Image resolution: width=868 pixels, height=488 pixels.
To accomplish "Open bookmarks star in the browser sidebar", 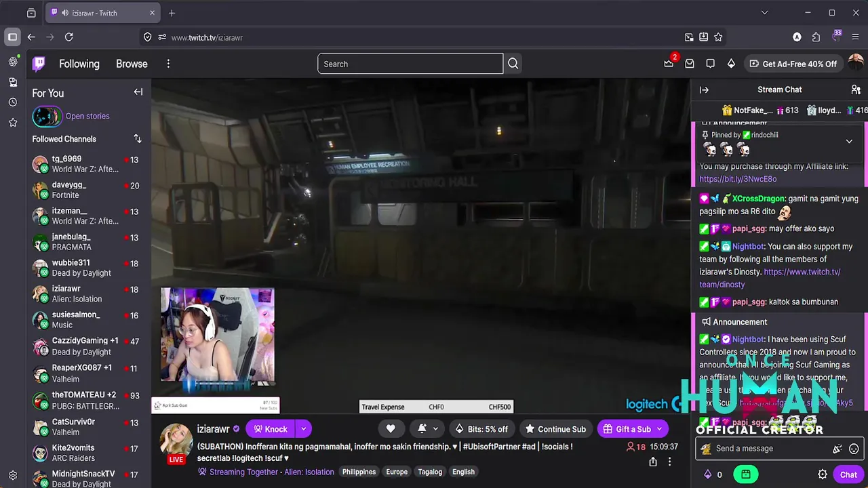I will tap(13, 123).
